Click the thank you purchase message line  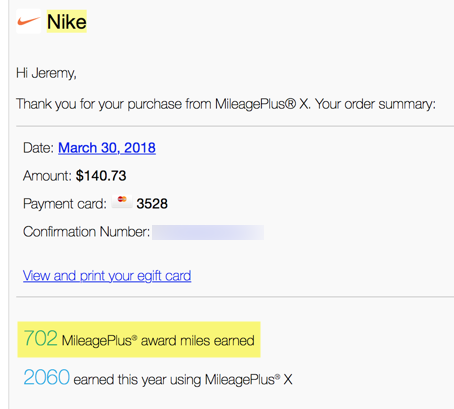pos(226,104)
